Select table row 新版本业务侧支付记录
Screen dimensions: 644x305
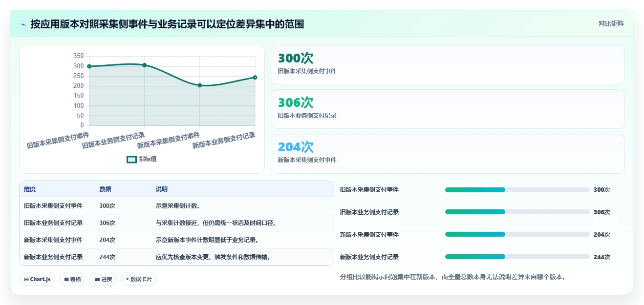[176, 257]
